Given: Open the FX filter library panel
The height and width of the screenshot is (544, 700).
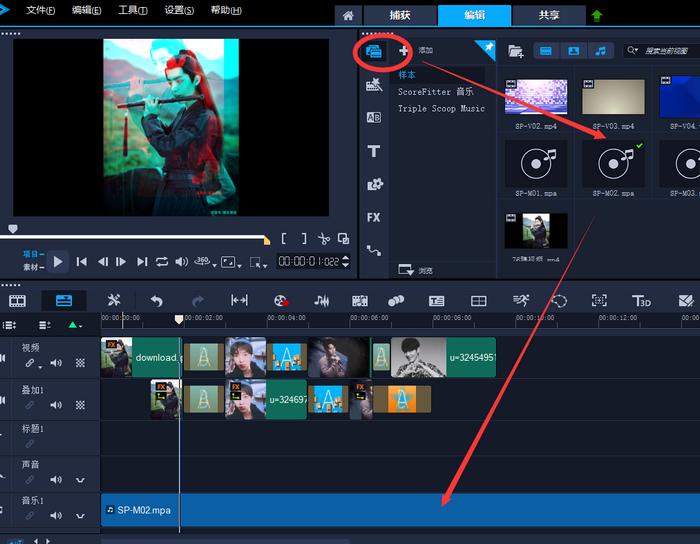Looking at the screenshot, I should point(374,217).
